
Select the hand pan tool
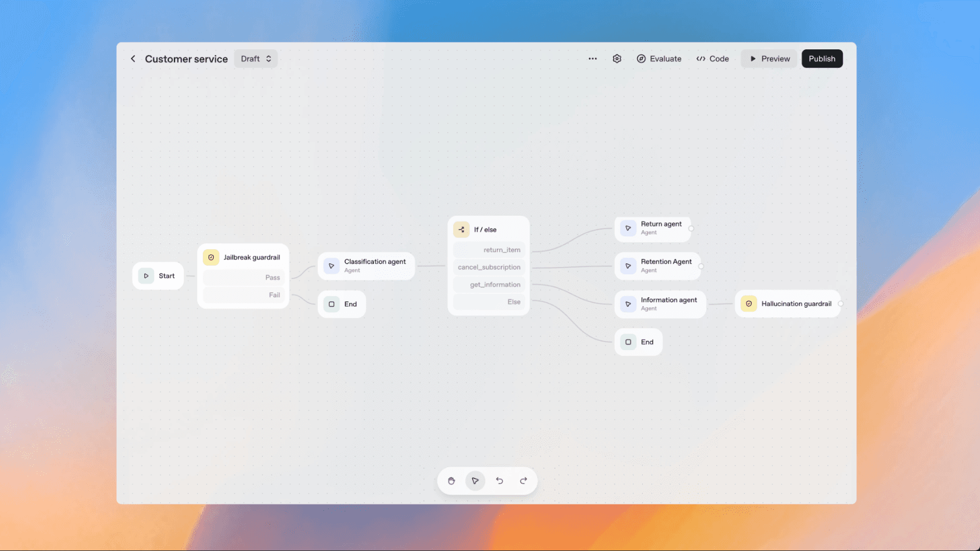click(452, 480)
